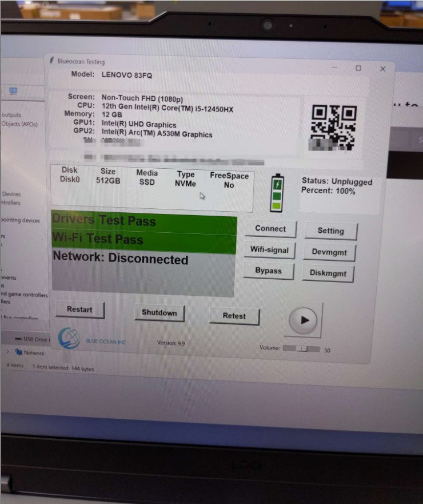Open Diskmgmt disk management
423x504 pixels.
click(x=328, y=273)
